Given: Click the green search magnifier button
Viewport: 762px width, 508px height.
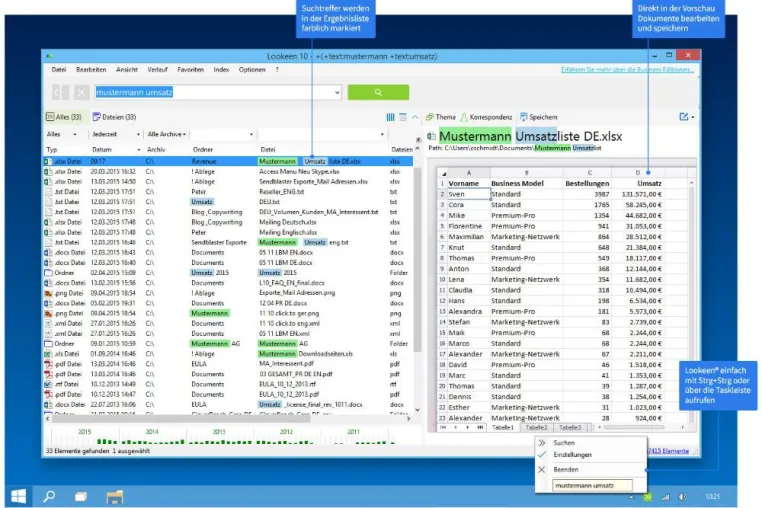Looking at the screenshot, I should [x=378, y=92].
